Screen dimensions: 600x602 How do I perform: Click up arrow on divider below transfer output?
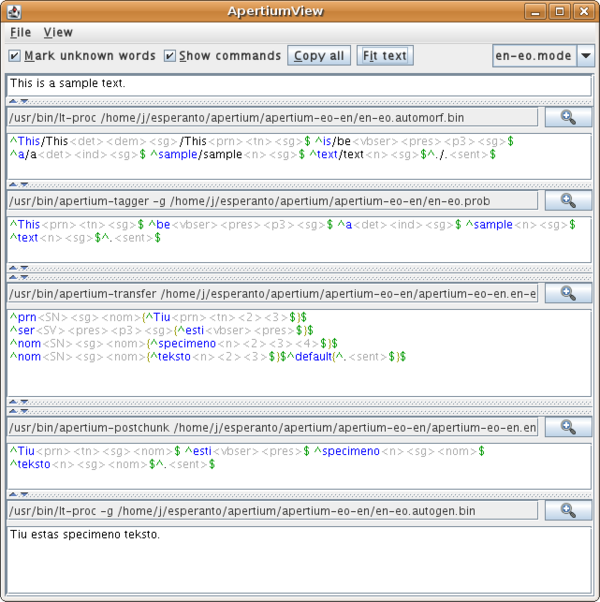pos(13,401)
